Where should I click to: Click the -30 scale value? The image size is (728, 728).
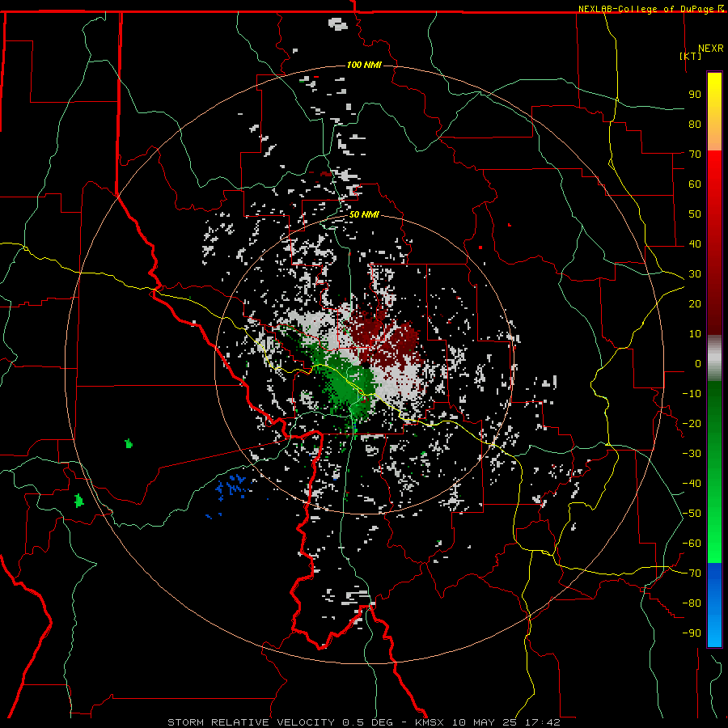692,453
